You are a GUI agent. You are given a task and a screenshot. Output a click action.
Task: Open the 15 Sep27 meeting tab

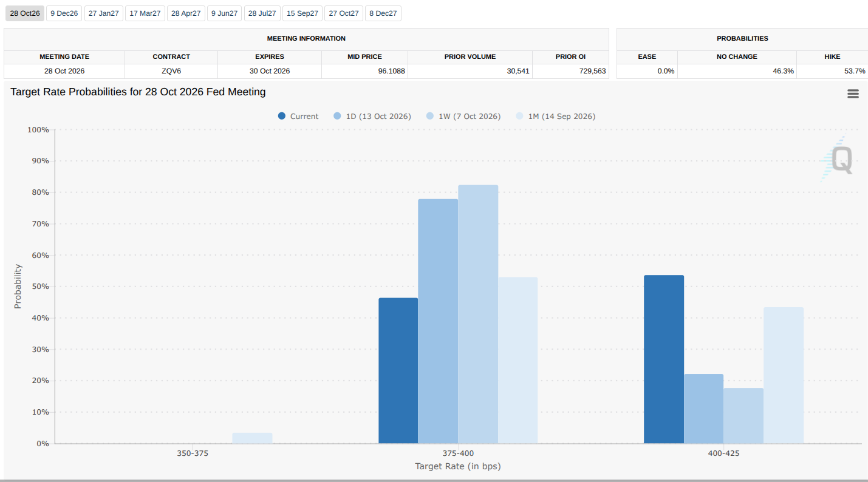coord(302,13)
